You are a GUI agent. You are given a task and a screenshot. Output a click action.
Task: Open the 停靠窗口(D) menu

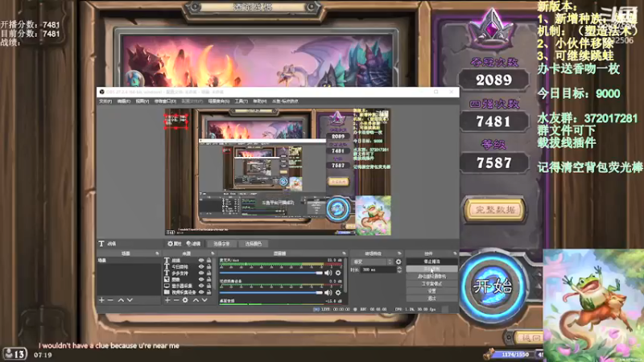[165, 101]
